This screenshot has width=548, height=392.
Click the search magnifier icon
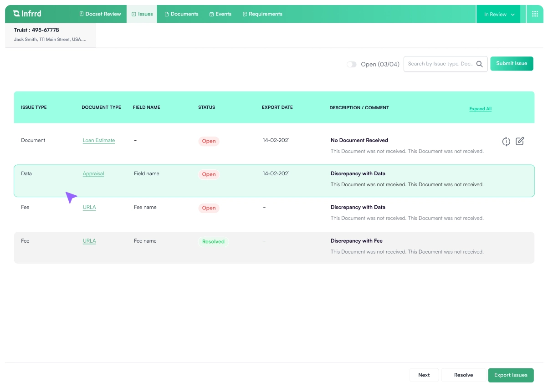(480, 64)
